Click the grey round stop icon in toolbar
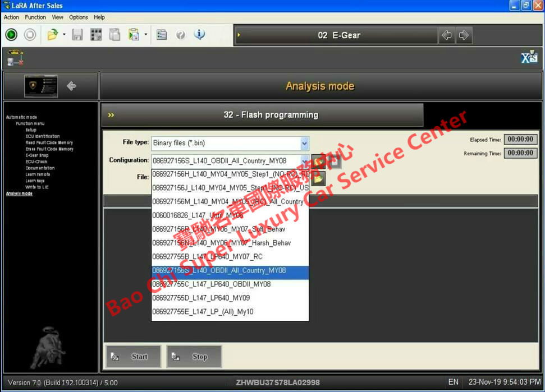This screenshot has width=545, height=392. 30,35
